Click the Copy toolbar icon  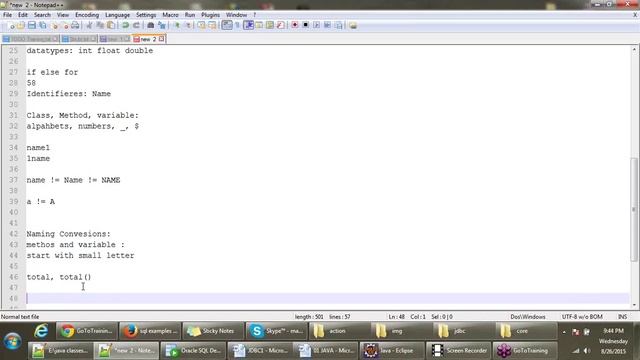click(x=100, y=25)
